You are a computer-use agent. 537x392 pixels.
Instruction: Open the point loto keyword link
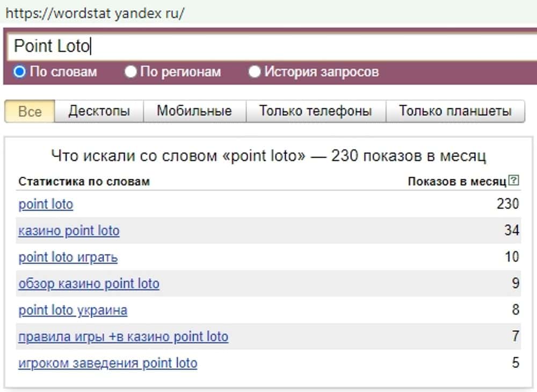[x=46, y=205]
